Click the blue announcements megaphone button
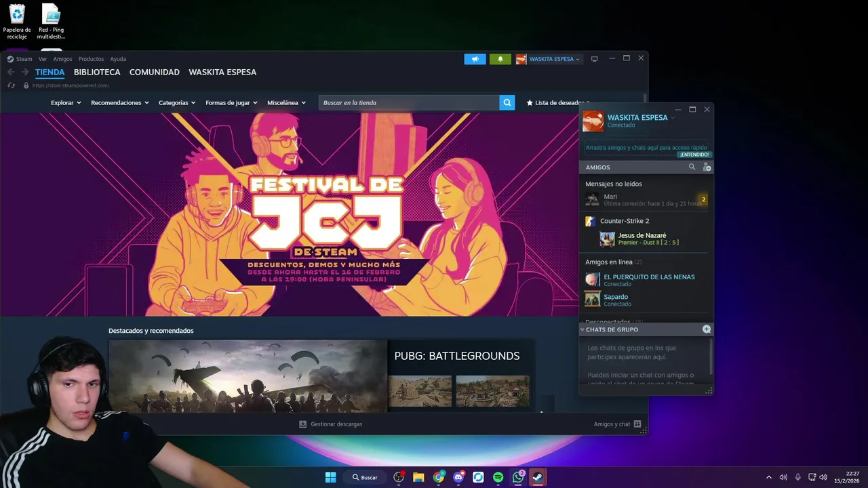868x488 pixels. [475, 59]
